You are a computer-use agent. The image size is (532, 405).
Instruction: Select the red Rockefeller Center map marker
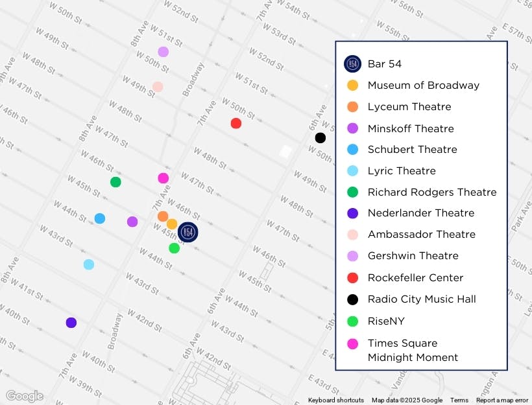pos(236,123)
